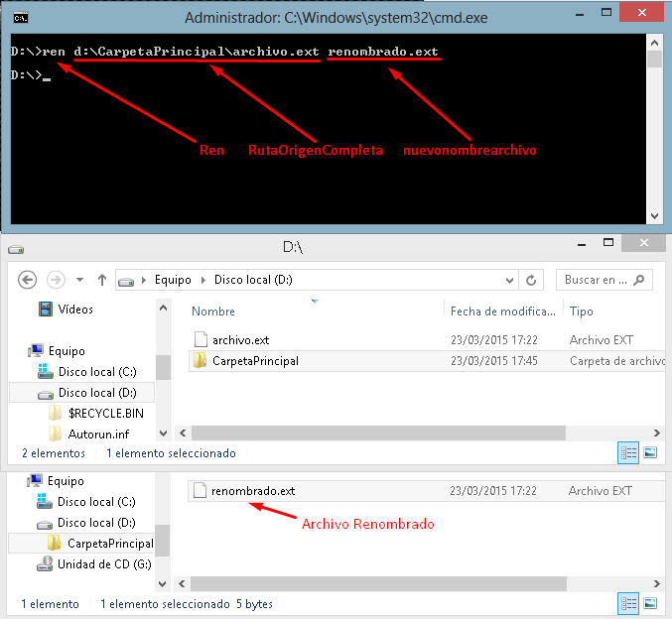Refresh the D:\ folder view
This screenshot has height=619, width=672.
(x=531, y=280)
